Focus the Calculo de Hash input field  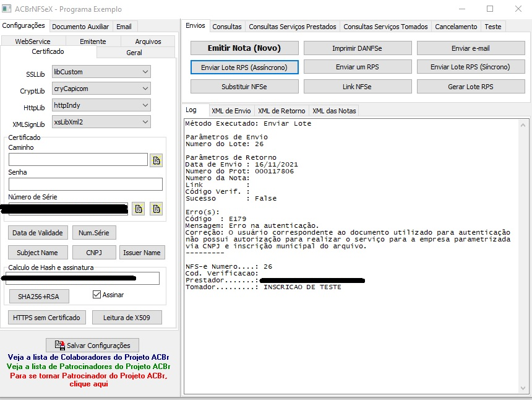coord(82,278)
